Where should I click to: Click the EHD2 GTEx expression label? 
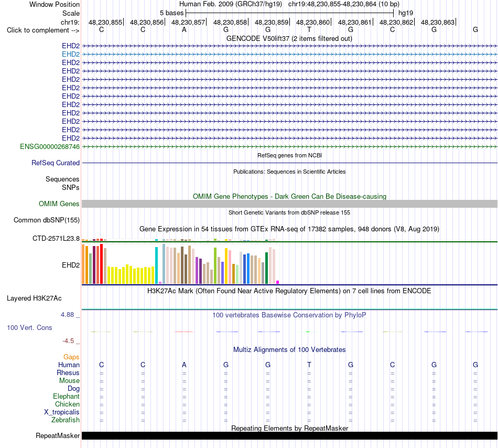coord(71,265)
